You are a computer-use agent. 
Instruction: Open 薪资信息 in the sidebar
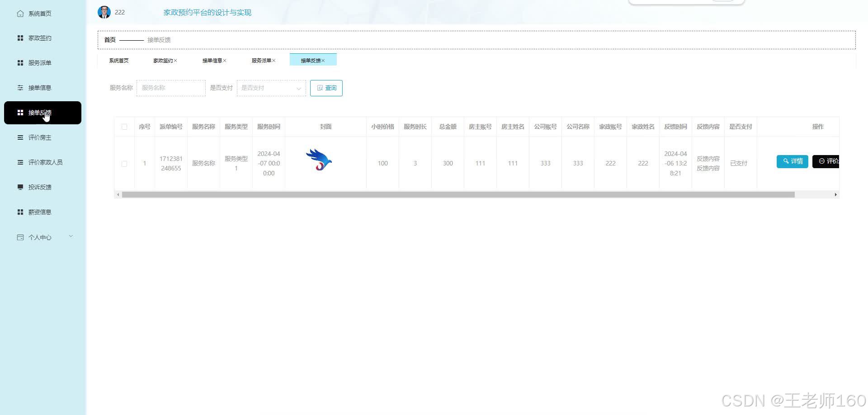[40, 212]
